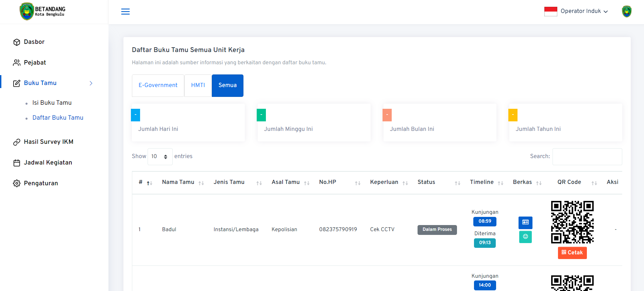Image resolution: width=644 pixels, height=291 pixels.
Task: Open Badul's green smiley survey icon
Action: (525, 237)
